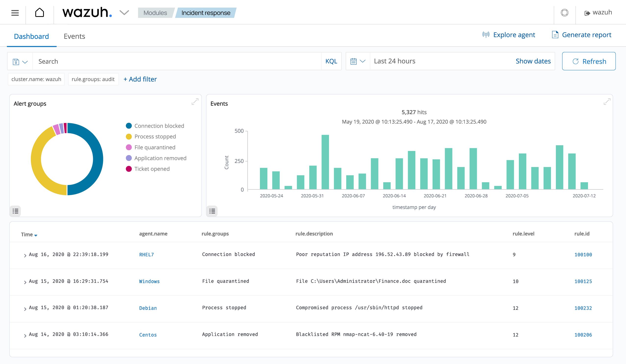Open the Debian agent link

[148, 308]
